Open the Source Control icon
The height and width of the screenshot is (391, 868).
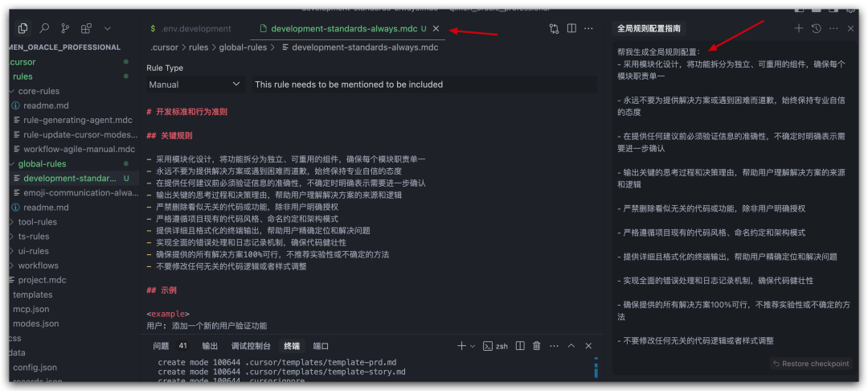(x=65, y=28)
